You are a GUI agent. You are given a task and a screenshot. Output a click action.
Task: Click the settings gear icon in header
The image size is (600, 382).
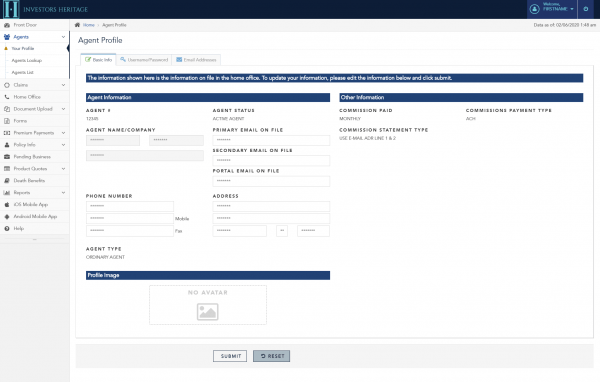pos(585,9)
